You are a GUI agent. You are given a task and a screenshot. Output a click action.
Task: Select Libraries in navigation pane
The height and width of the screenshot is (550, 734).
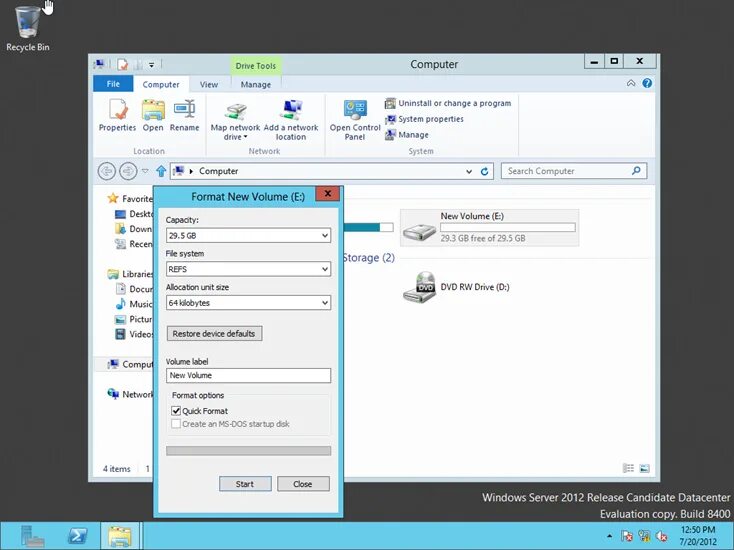[x=130, y=274]
